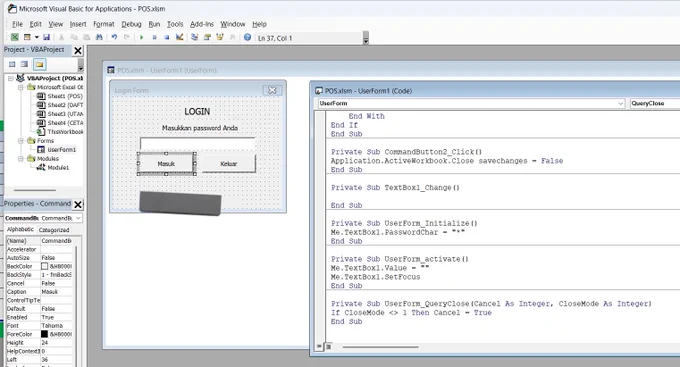This screenshot has height=367, width=680.
Task: Click the Break (pause) toolbar icon
Action: click(154, 38)
